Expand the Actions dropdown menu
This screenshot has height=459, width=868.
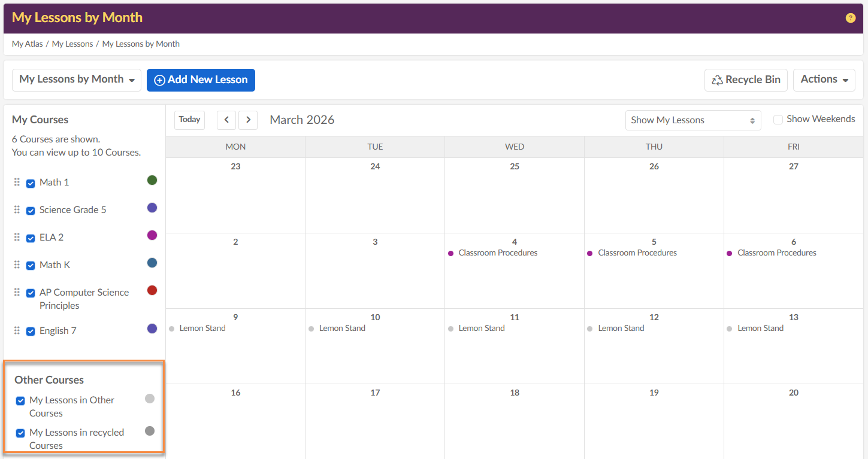click(x=824, y=80)
